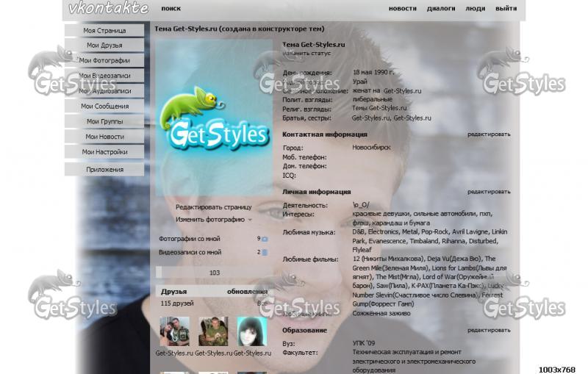Click обновления in friends header
Screen dimensions: 588x374
click(x=247, y=292)
